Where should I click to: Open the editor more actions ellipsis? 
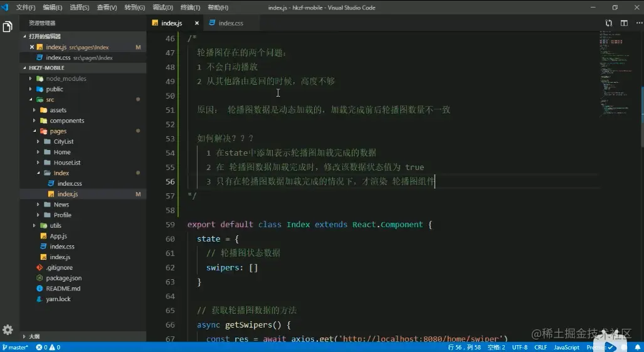(x=638, y=23)
